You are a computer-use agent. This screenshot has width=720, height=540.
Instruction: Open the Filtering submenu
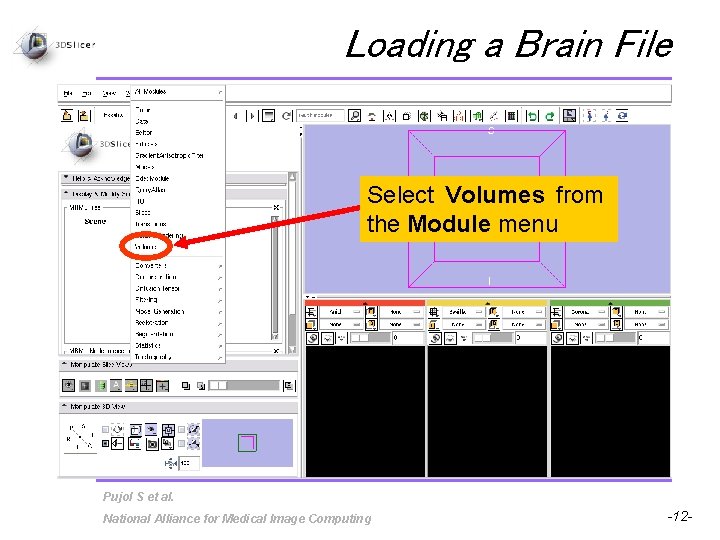178,300
